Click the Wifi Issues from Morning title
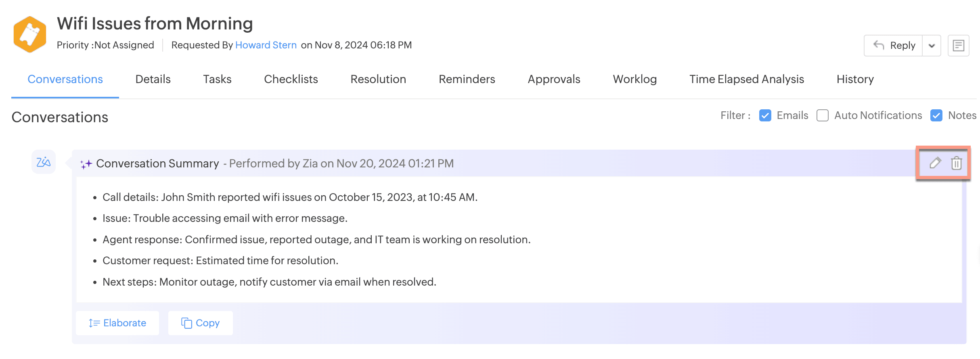 tap(155, 24)
